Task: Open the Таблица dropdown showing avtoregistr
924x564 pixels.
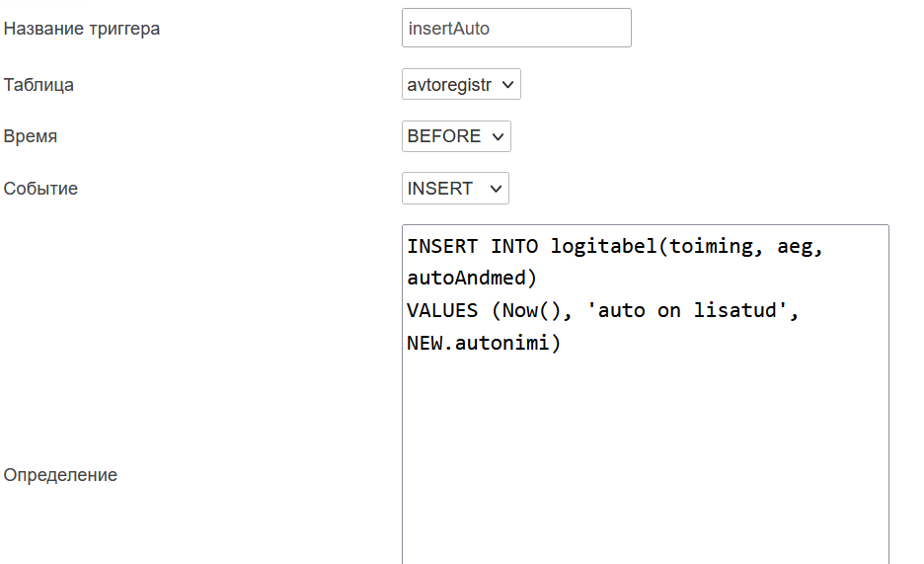Action: tap(461, 84)
